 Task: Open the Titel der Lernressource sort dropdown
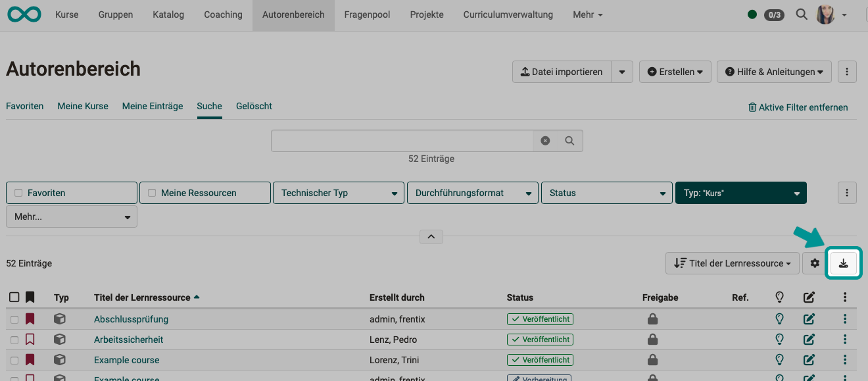point(732,263)
